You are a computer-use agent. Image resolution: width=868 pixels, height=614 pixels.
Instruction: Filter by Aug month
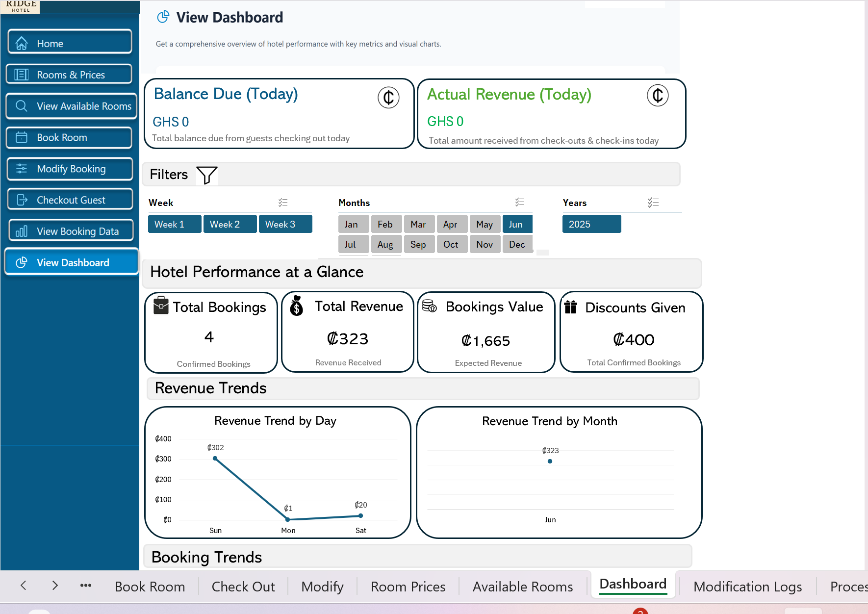click(x=386, y=244)
